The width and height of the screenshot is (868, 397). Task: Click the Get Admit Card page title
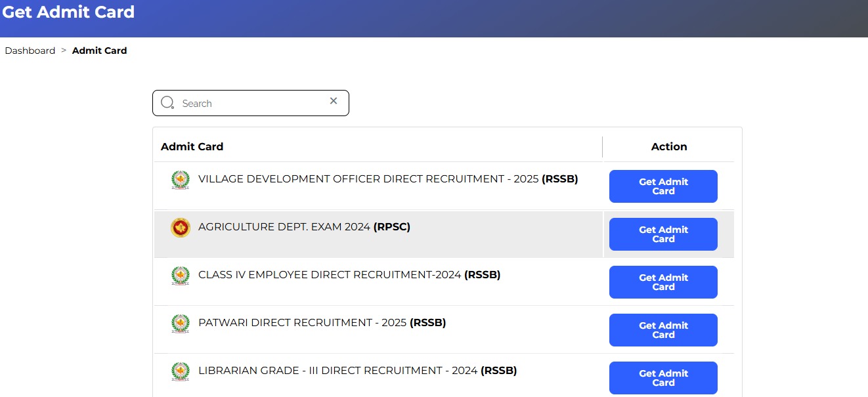pos(68,11)
